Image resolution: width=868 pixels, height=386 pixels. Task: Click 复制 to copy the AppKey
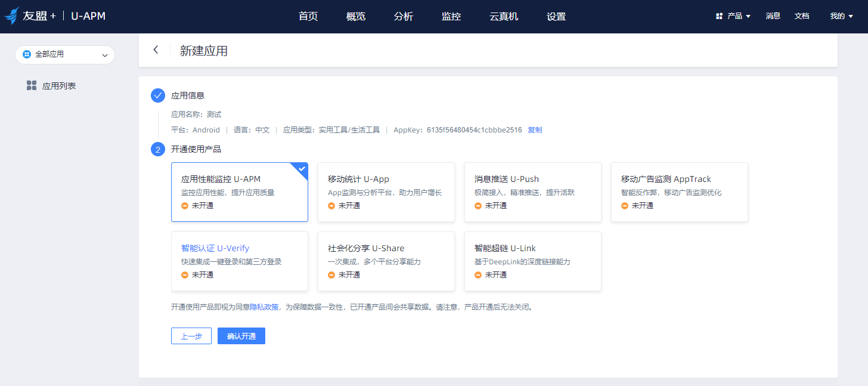click(535, 129)
